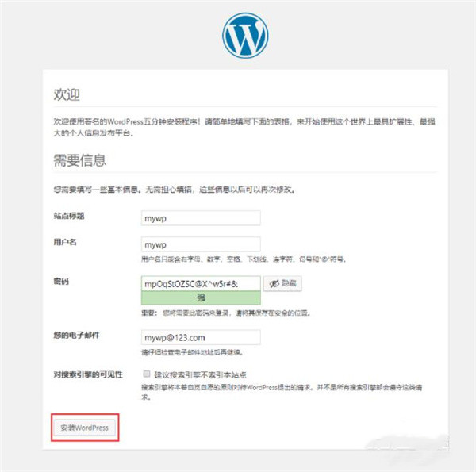Focus the 站点标题 input containing mywp

coord(201,218)
